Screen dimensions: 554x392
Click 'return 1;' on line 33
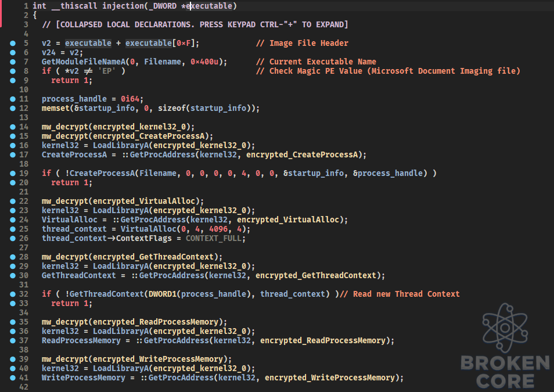(72, 303)
